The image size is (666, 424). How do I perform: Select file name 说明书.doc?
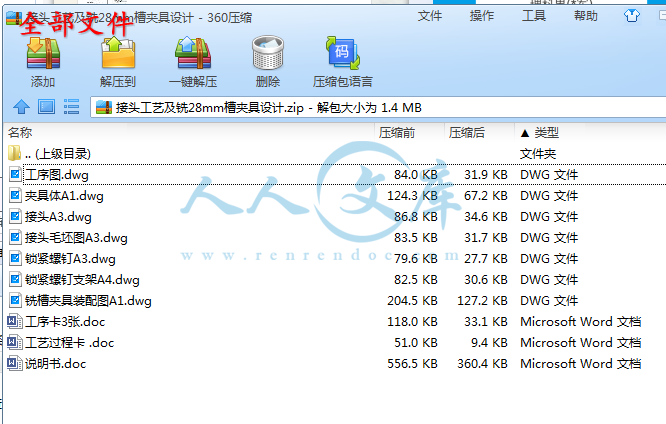55,364
